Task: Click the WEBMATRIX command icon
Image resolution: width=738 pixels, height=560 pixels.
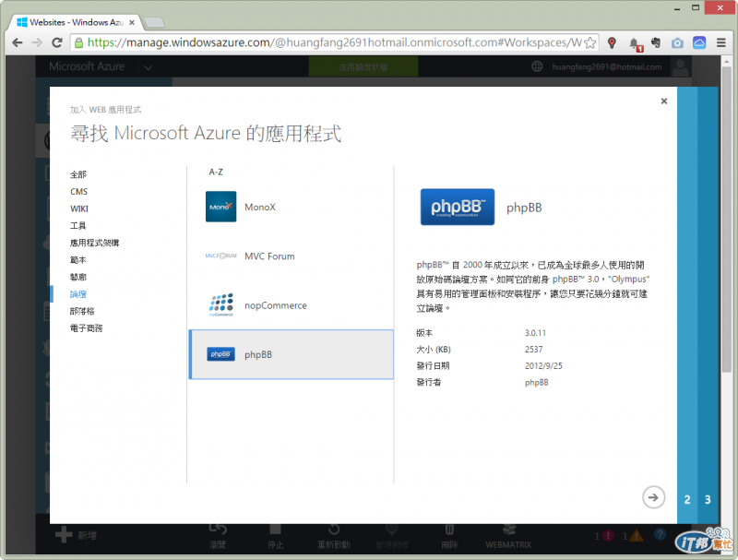Action: pyautogui.click(x=509, y=530)
